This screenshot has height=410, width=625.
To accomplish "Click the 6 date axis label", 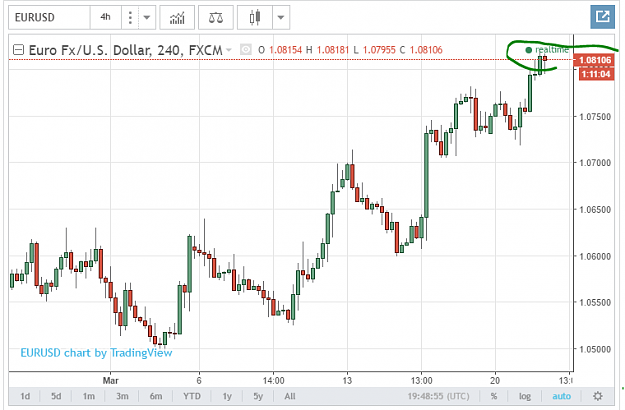I will (199, 380).
